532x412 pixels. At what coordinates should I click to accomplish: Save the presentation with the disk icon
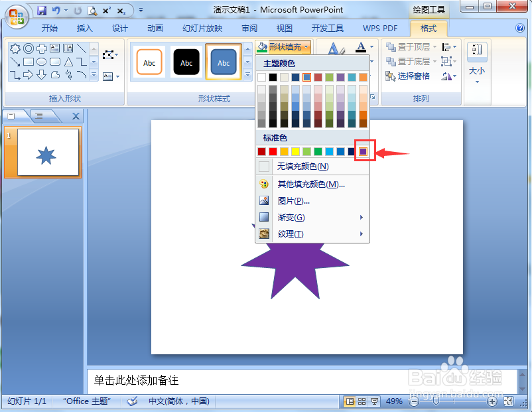[42, 11]
